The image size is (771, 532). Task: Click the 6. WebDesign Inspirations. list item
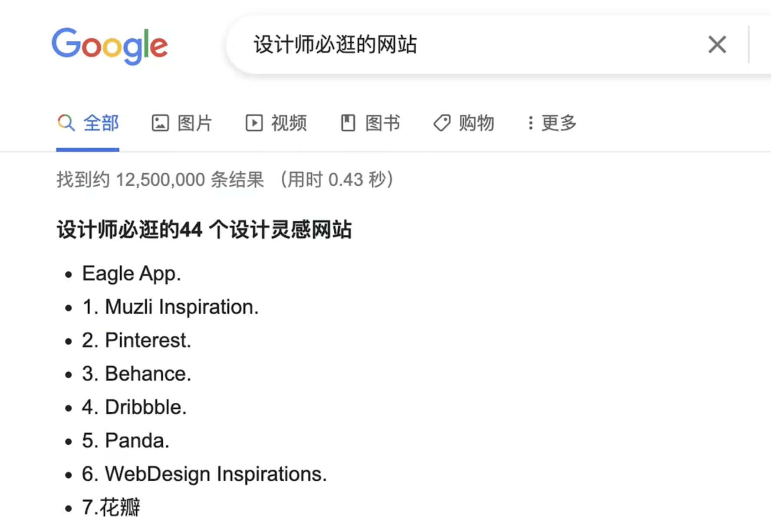[x=204, y=474]
